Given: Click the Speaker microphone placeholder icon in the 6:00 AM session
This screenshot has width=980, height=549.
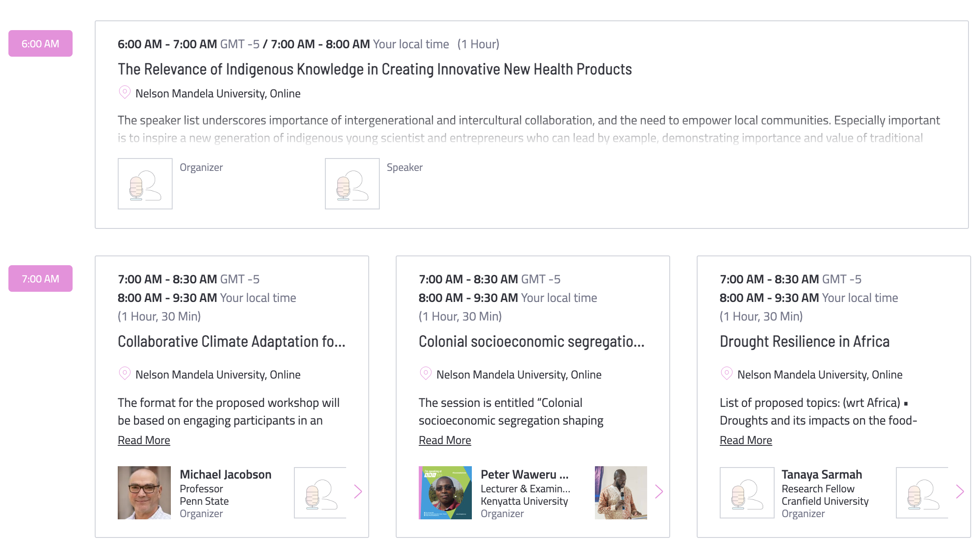Looking at the screenshot, I should pos(352,184).
